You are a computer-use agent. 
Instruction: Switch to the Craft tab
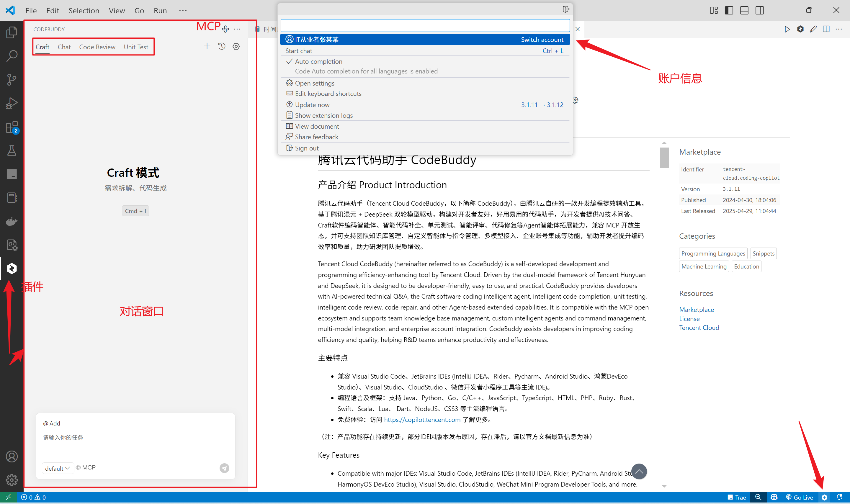[x=42, y=47]
